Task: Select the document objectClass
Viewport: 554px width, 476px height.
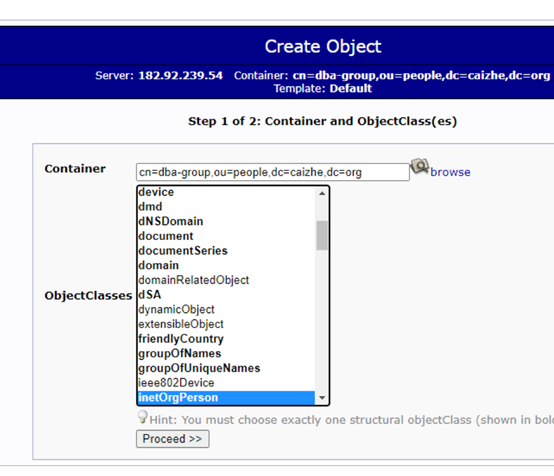Action: [226, 236]
